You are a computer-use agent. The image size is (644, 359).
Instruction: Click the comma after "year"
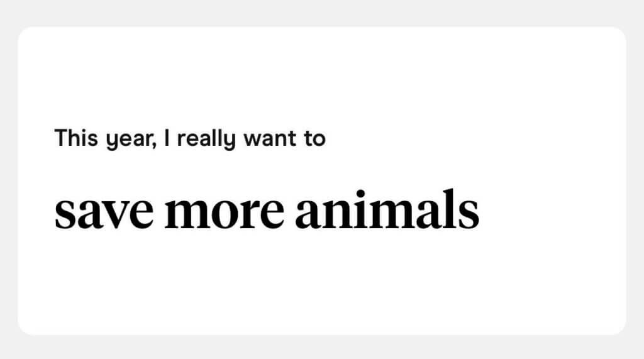click(x=155, y=145)
